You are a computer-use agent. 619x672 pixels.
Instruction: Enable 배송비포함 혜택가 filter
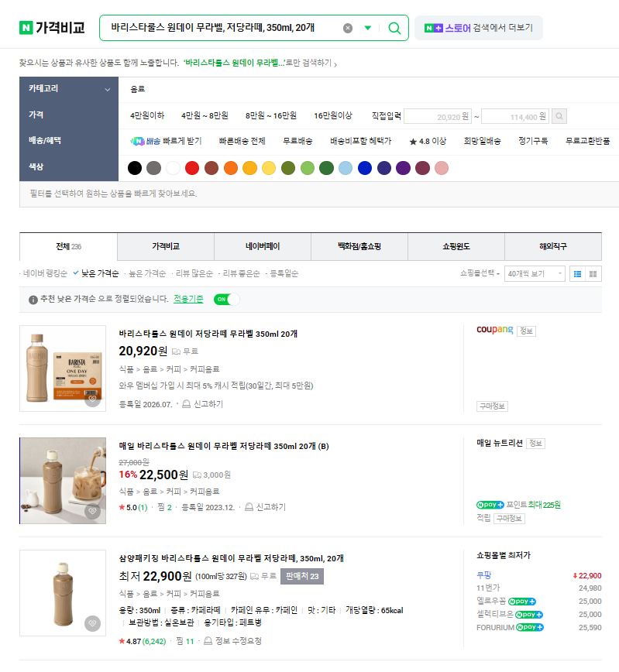(361, 141)
